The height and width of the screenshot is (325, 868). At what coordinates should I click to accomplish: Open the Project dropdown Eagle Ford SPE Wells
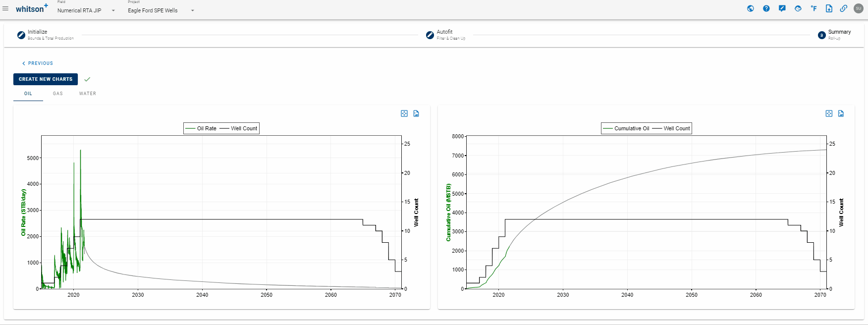[x=161, y=10]
